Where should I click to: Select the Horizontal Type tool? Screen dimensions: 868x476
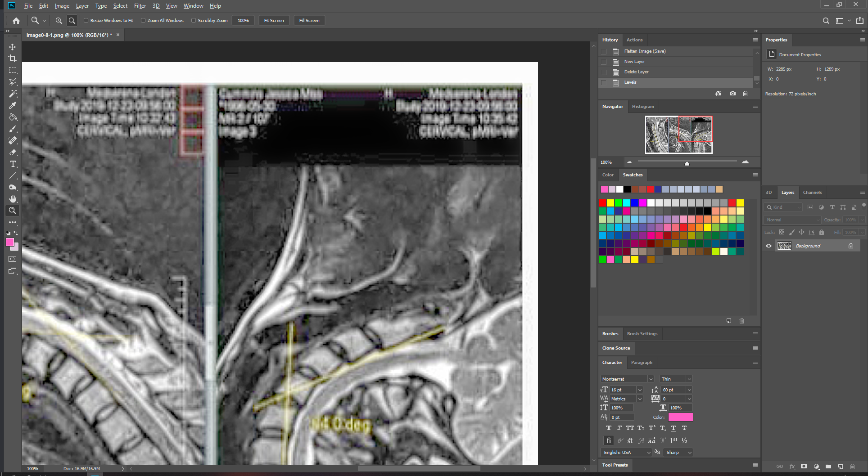[13, 164]
